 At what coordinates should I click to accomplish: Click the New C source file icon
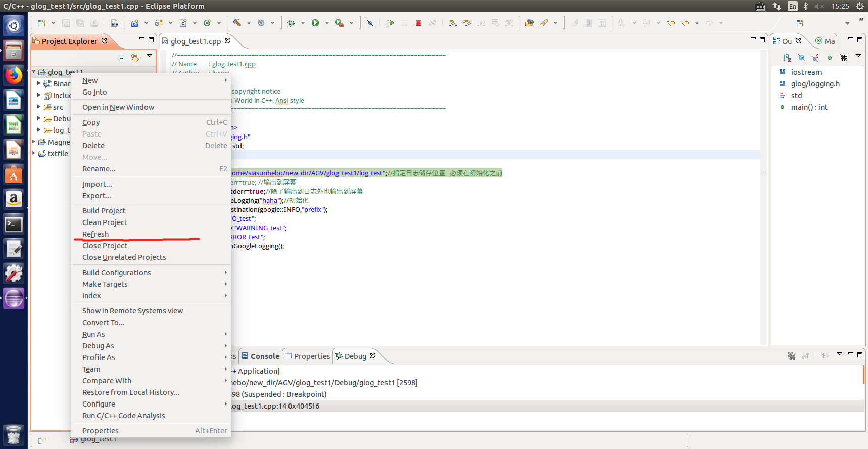(183, 23)
